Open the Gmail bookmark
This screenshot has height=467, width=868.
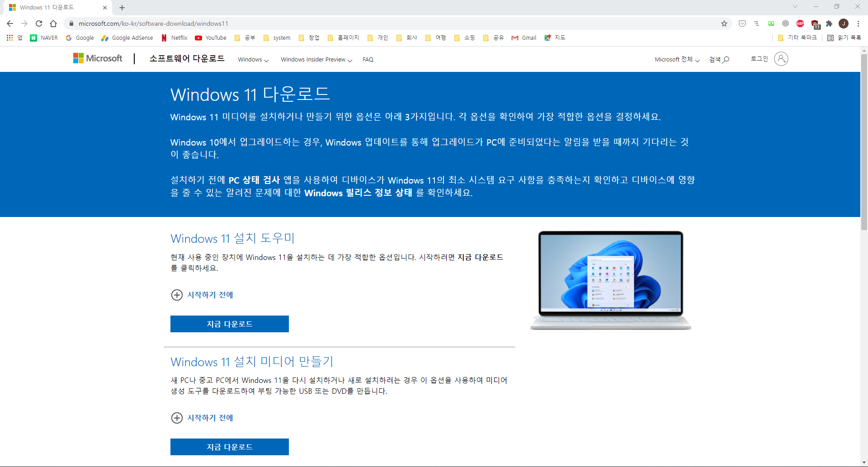click(524, 38)
